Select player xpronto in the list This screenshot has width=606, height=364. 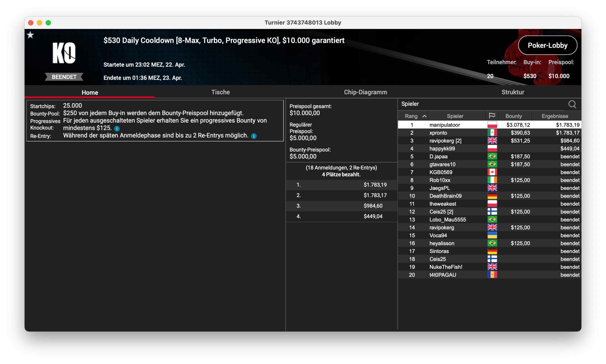438,133
